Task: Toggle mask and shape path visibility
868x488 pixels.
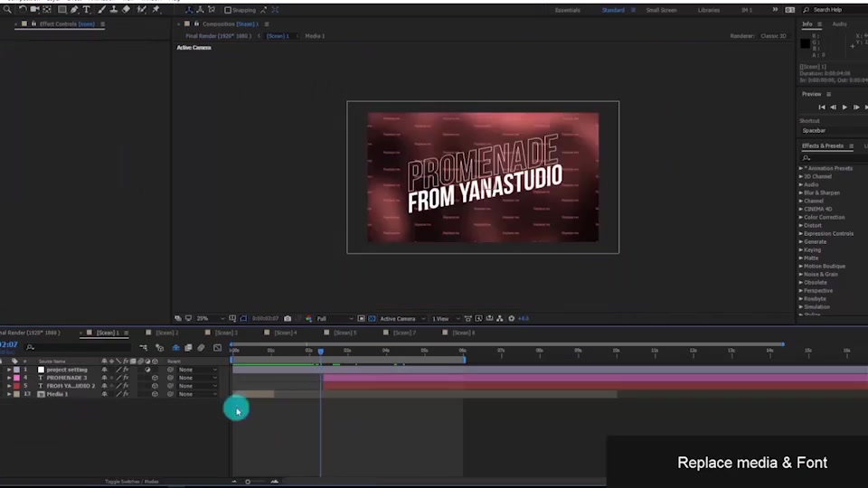Action: (243, 319)
